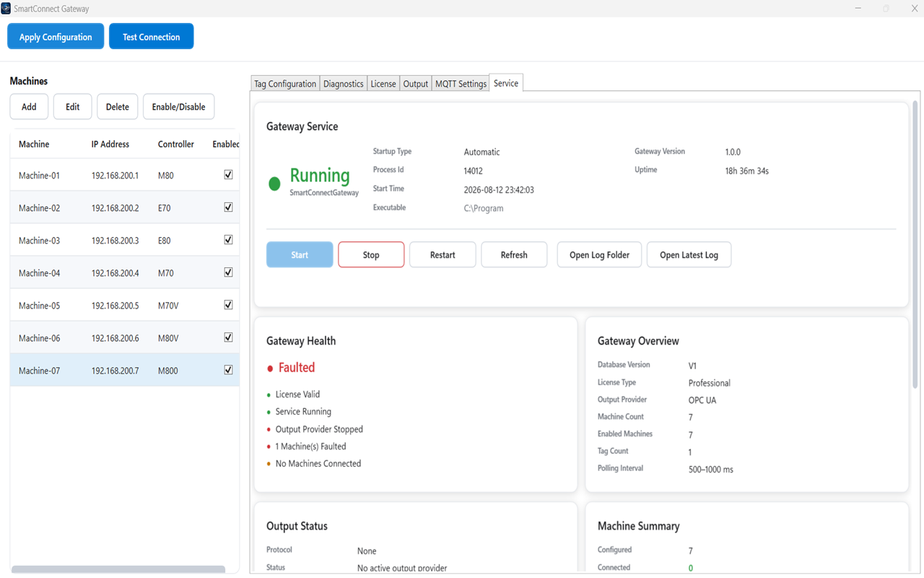Image resolution: width=924 pixels, height=578 pixels.
Task: Click the Apply Configuration button
Action: click(56, 37)
